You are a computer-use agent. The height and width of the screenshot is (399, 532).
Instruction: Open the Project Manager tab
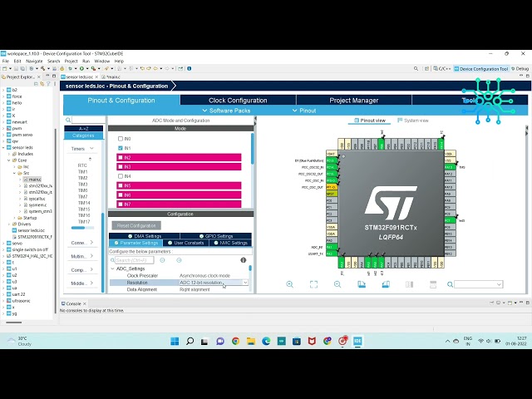point(353,101)
